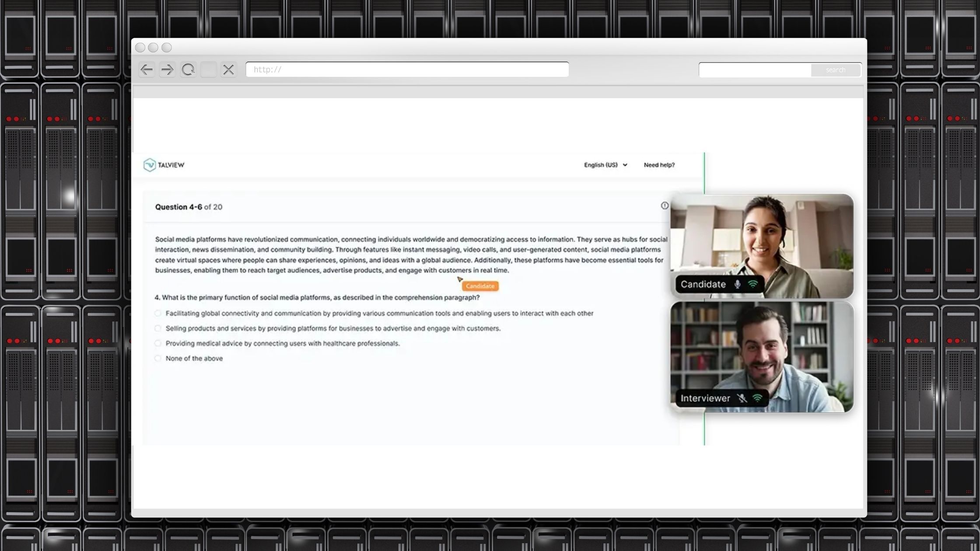Screen dimensions: 980x551
Task: Click the Need help? link
Action: tap(659, 165)
